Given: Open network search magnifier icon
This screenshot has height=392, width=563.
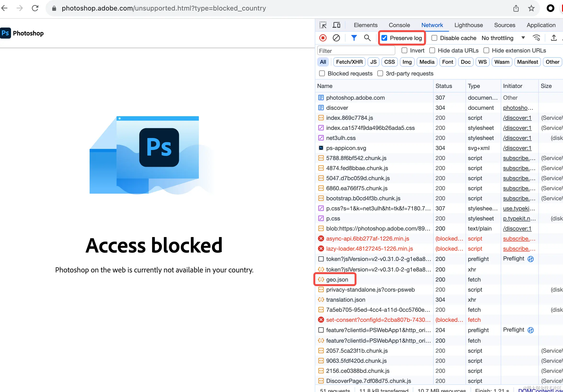Looking at the screenshot, I should coord(367,38).
